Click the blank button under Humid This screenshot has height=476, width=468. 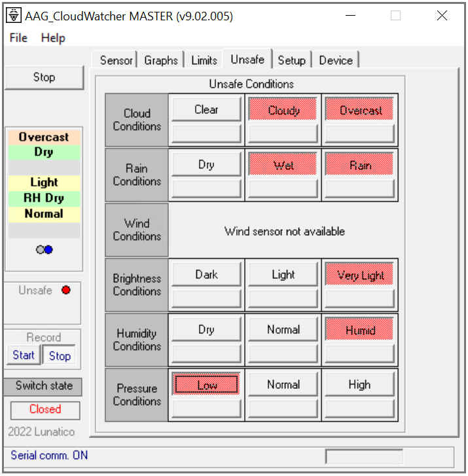(x=360, y=353)
